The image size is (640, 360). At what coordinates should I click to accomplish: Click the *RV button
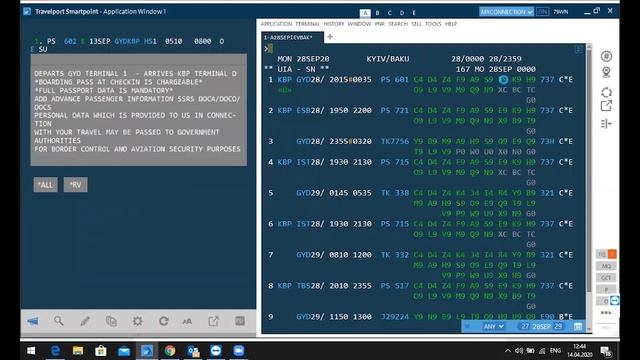[76, 185]
